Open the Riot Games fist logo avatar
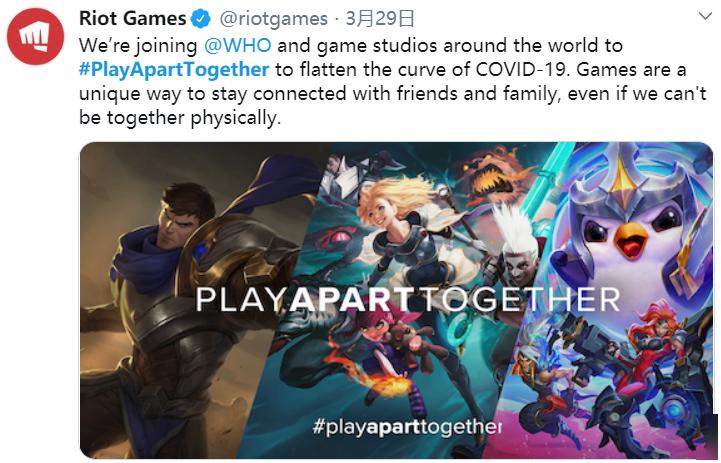The width and height of the screenshot is (721, 463). coord(36,36)
